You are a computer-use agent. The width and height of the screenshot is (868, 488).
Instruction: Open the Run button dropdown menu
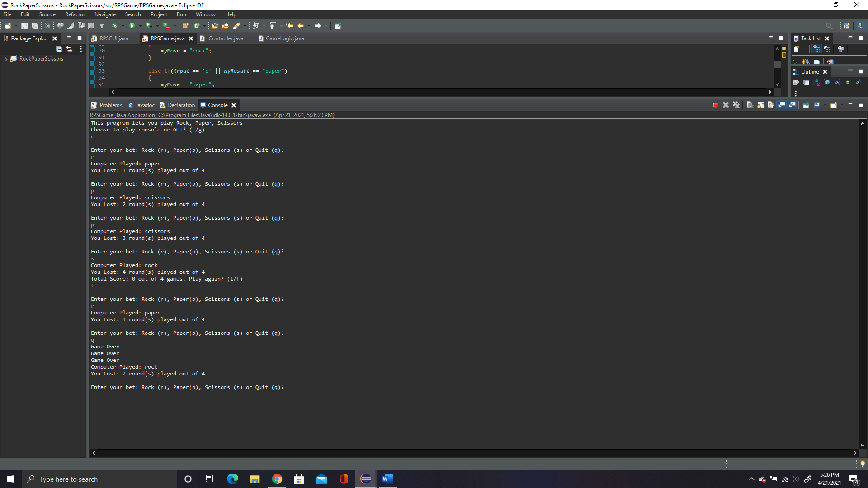point(140,26)
